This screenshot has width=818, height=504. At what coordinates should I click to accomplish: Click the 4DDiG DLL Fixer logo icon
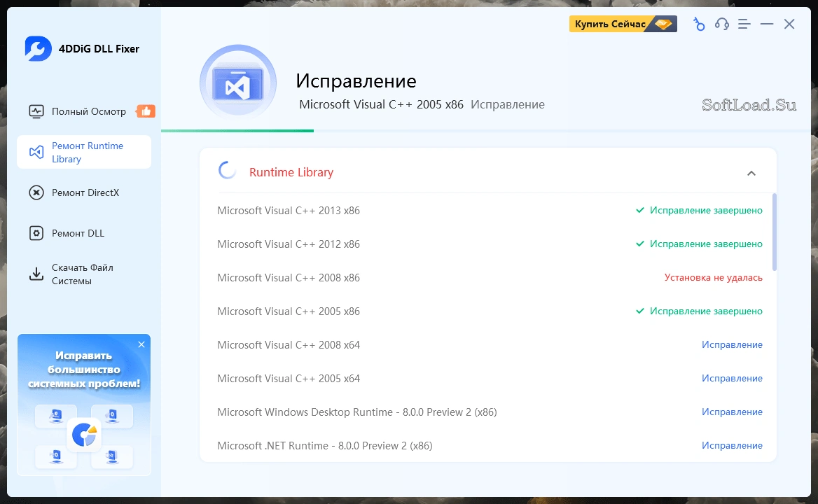click(x=38, y=48)
